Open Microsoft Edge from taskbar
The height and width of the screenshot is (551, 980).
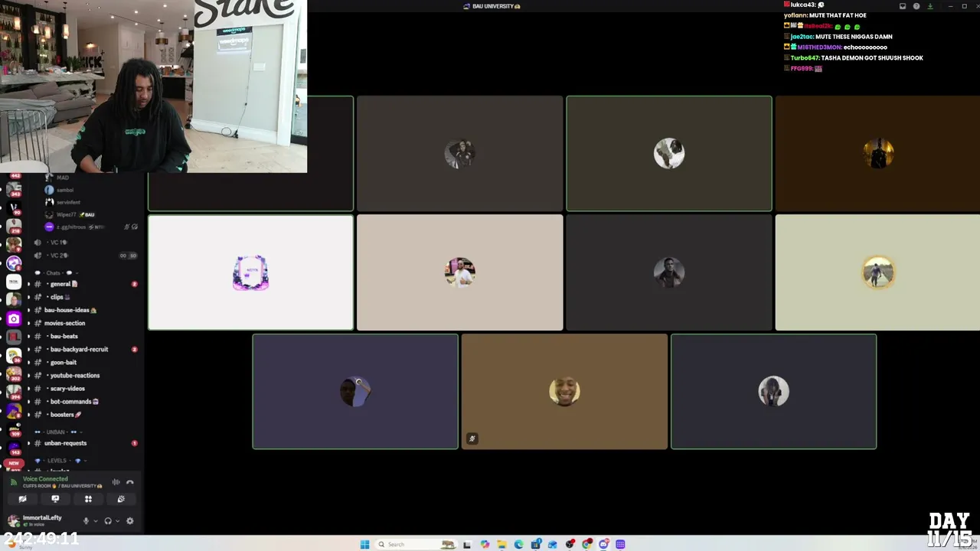coord(518,544)
